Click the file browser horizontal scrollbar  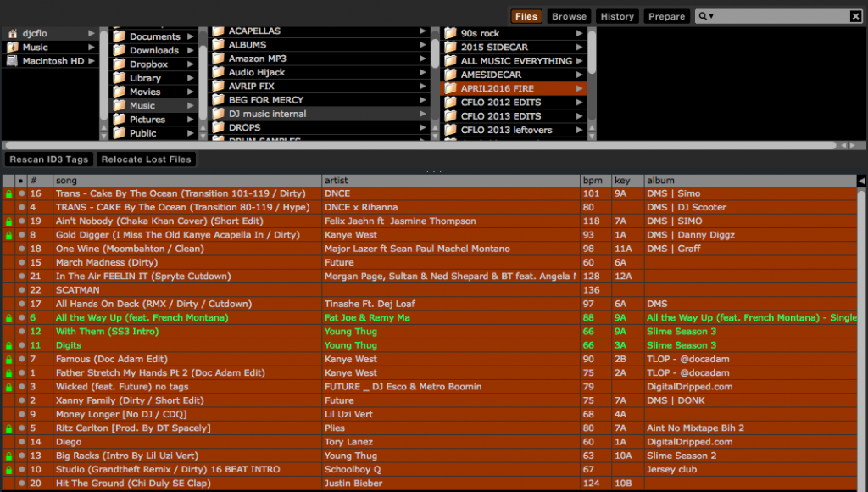click(420, 145)
